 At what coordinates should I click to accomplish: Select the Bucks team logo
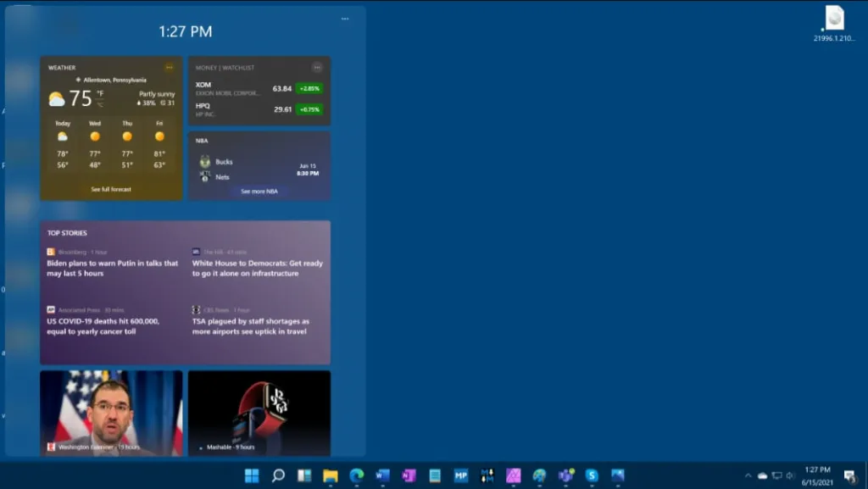pos(204,161)
